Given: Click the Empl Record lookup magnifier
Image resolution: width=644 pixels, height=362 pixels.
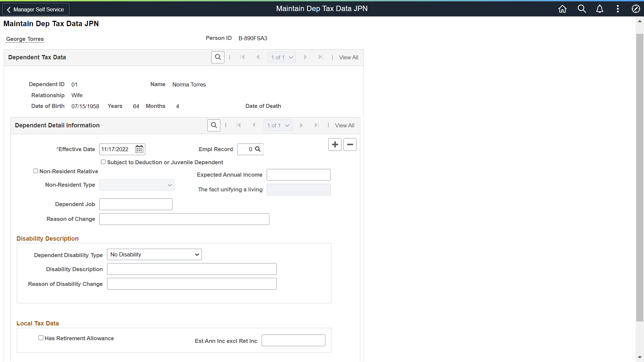Looking at the screenshot, I should pyautogui.click(x=258, y=149).
